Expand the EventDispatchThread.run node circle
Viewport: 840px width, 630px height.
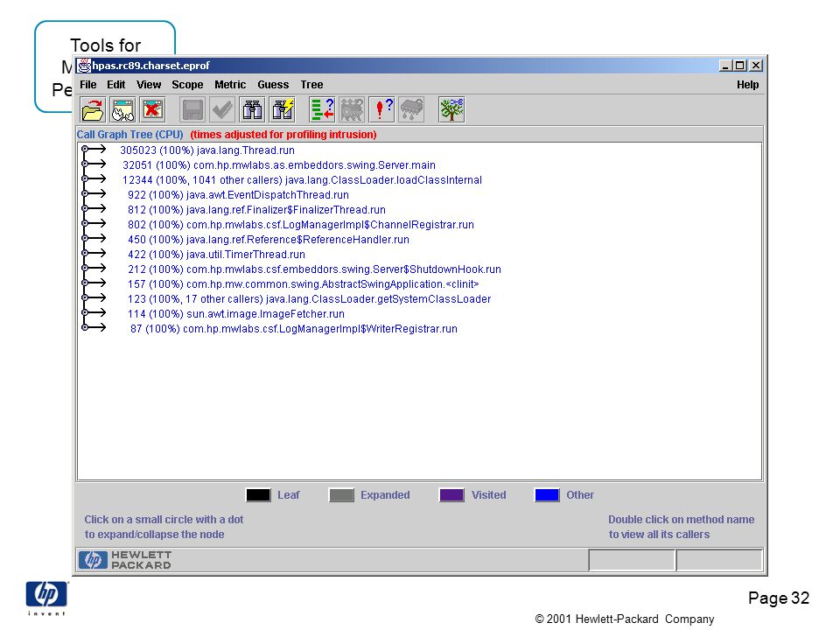pos(85,193)
